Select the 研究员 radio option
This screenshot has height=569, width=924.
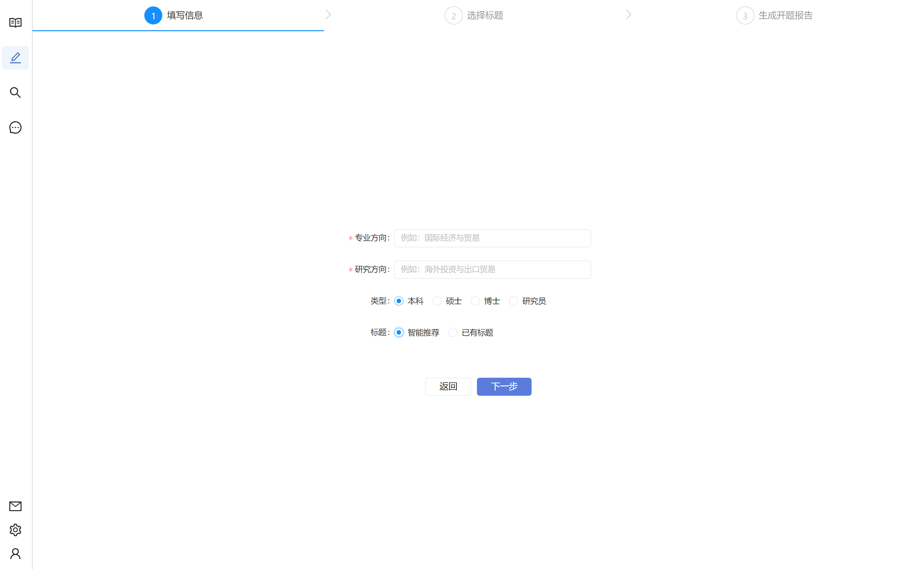point(514,301)
